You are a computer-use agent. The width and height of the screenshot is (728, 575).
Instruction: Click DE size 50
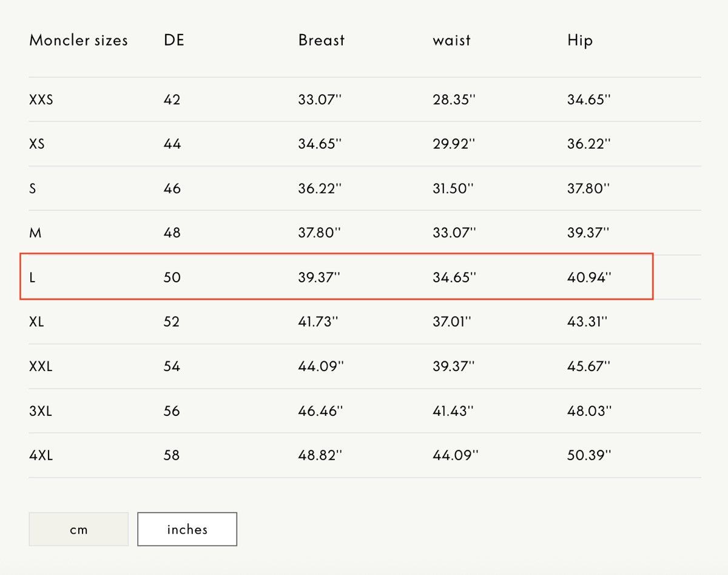tap(172, 277)
